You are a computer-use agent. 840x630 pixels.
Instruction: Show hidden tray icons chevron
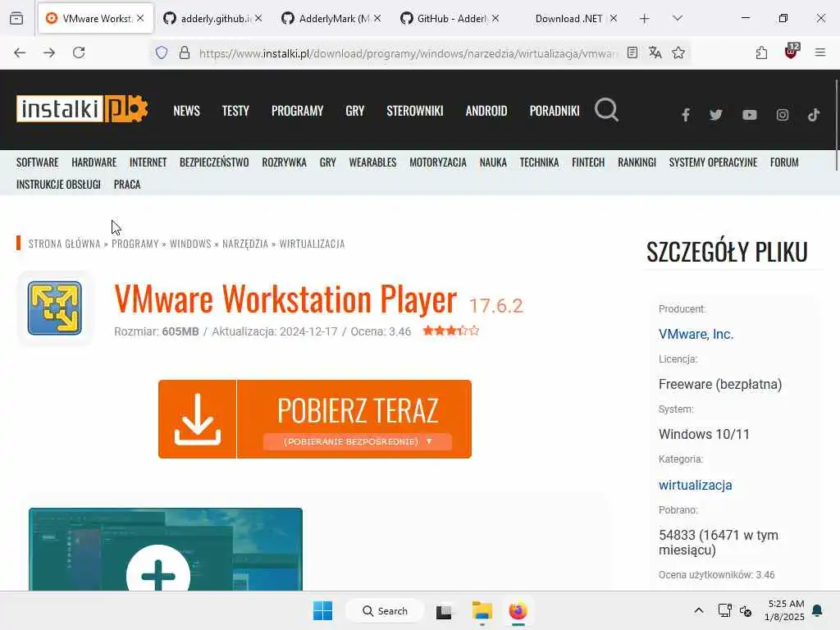(x=699, y=610)
